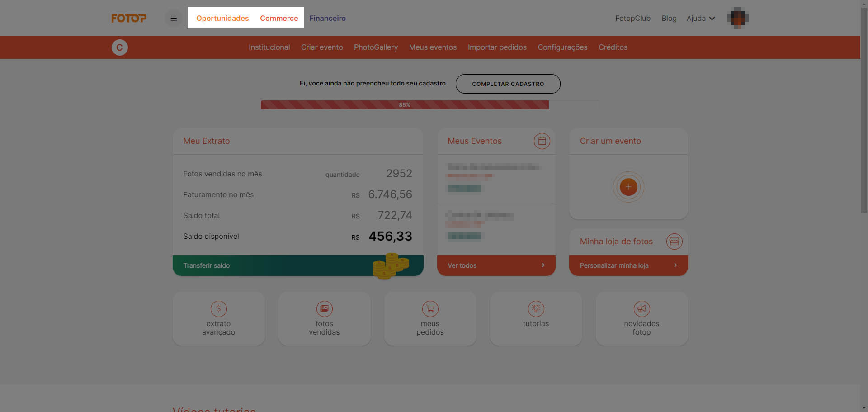Open Personalizar minha loja arrow
This screenshot has width=868, height=412.
(x=675, y=265)
